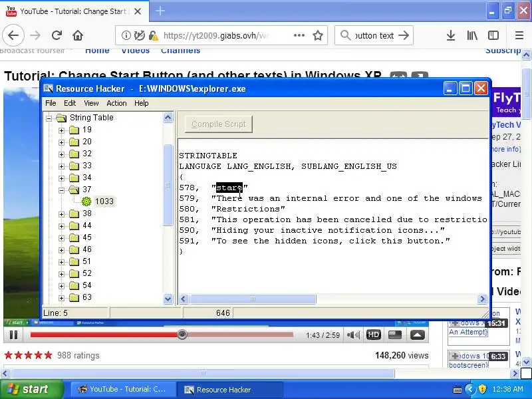
Task: Open page actions three-dot menu
Action: pyautogui.click(x=299, y=35)
